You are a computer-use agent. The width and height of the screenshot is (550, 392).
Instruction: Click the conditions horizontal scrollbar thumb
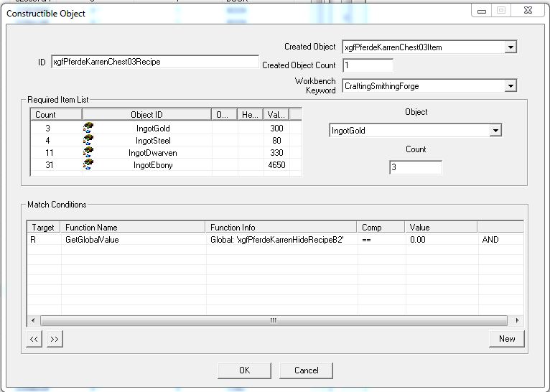point(274,320)
